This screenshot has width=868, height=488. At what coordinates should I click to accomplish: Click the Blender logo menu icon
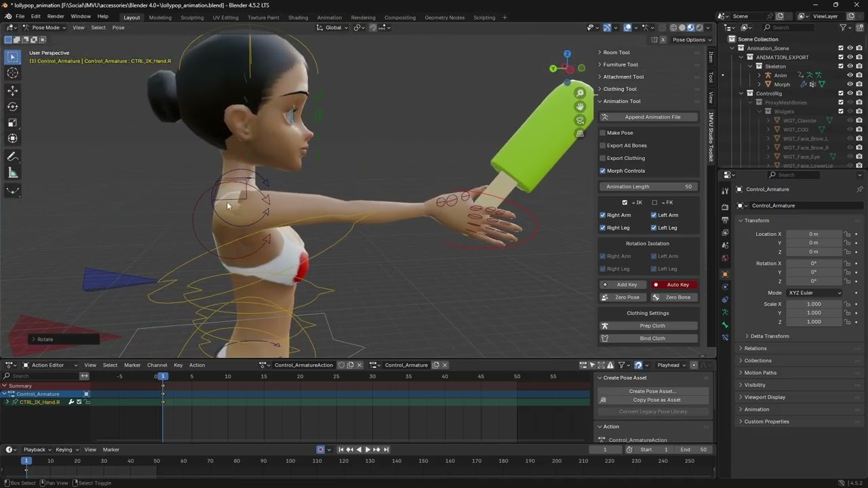[x=7, y=16]
